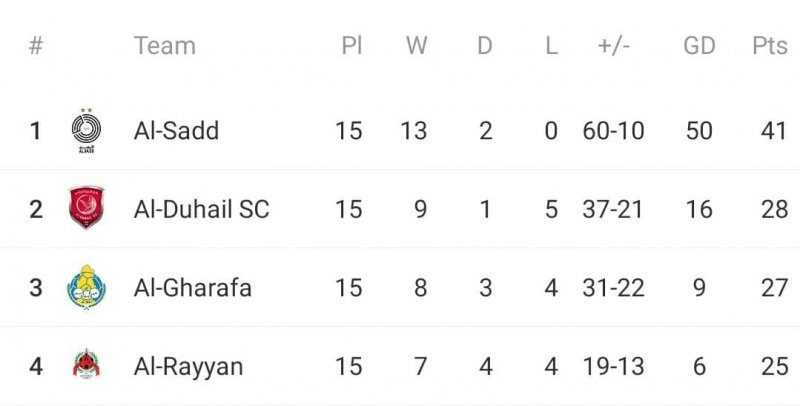Screen dimensions: 800x406
Task: Click the L losses column header
Action: [x=551, y=46]
